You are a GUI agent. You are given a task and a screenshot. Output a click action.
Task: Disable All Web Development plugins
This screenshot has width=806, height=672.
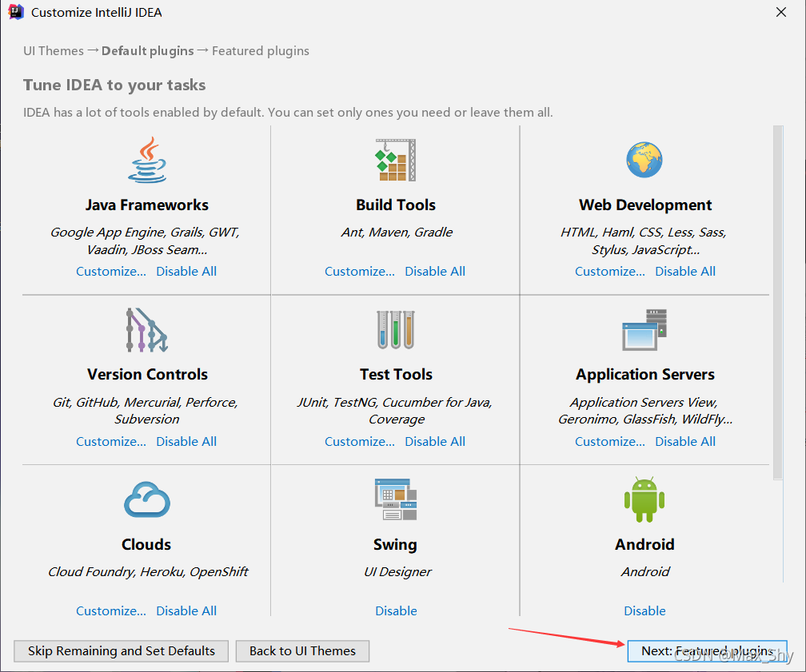click(685, 271)
